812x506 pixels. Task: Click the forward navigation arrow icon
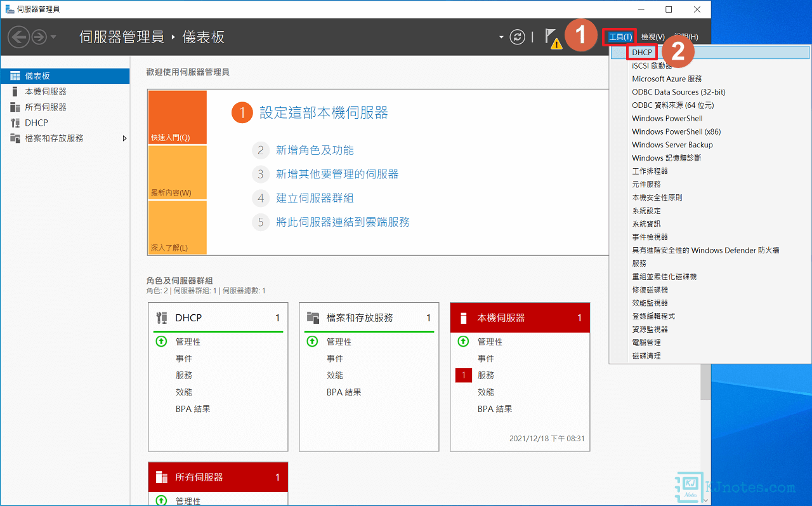pyautogui.click(x=39, y=37)
